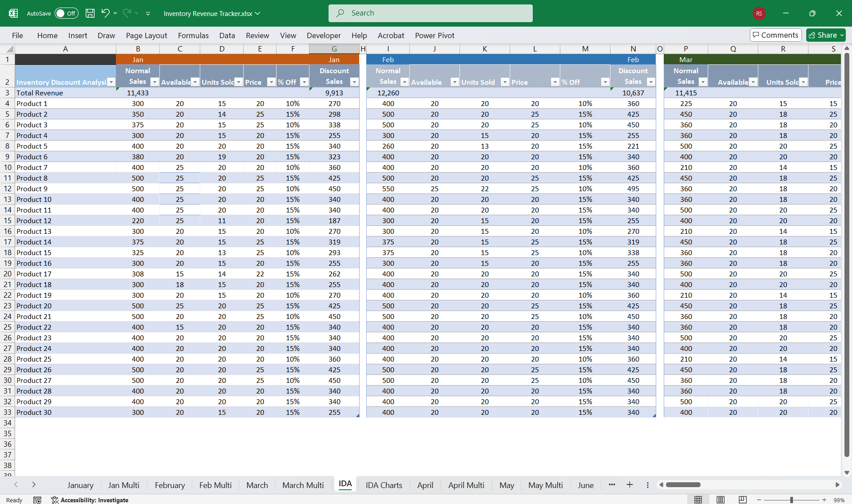Switch to the IDA Charts sheet tab

tap(384, 485)
